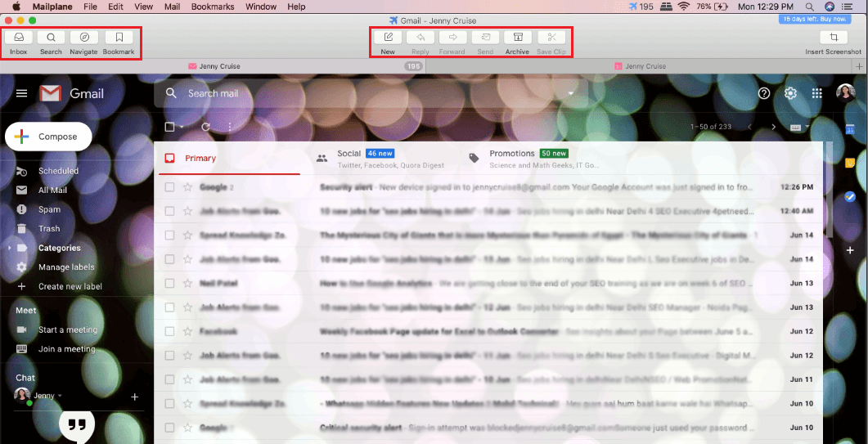
Task: Toggle the select-all checkbox
Action: coord(169,127)
